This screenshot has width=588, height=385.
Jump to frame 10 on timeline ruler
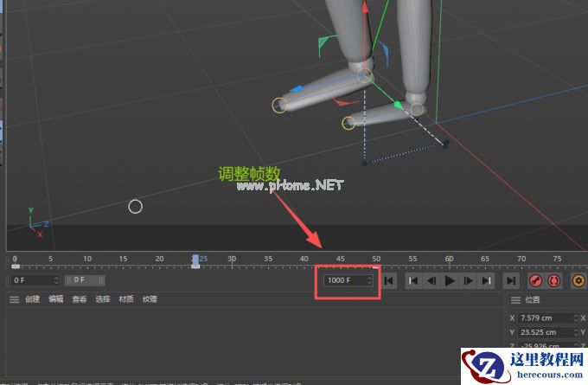[87, 259]
